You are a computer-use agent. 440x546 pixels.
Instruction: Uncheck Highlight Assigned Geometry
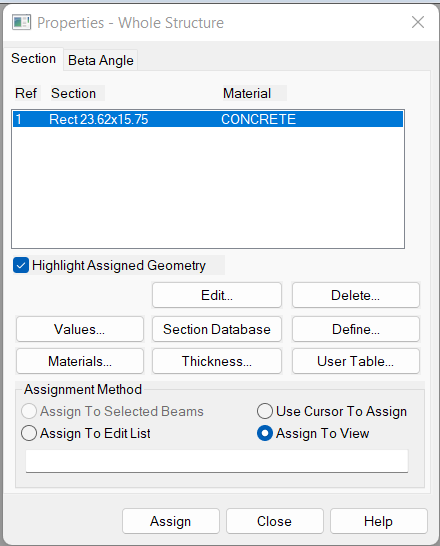coord(21,265)
